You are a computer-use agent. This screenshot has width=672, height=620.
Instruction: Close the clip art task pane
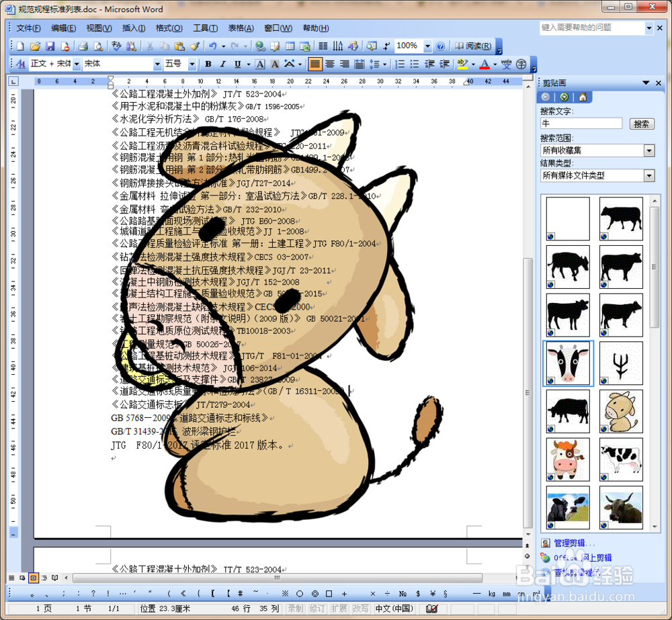tap(659, 83)
